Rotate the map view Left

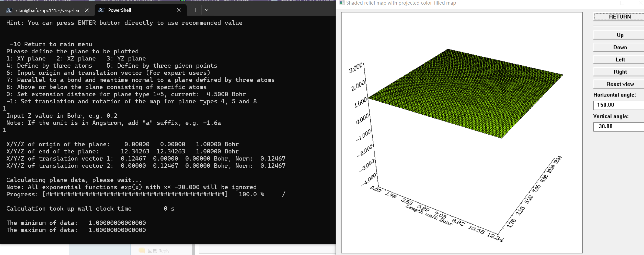point(619,59)
